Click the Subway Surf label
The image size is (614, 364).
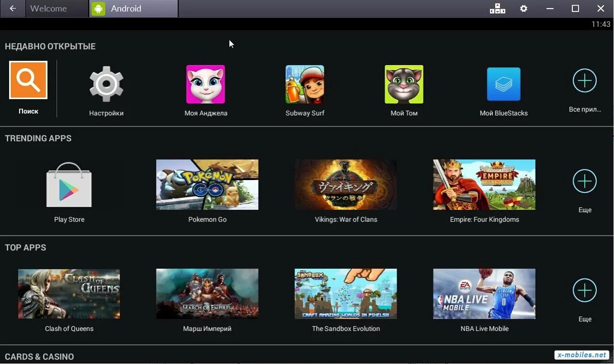tap(305, 114)
